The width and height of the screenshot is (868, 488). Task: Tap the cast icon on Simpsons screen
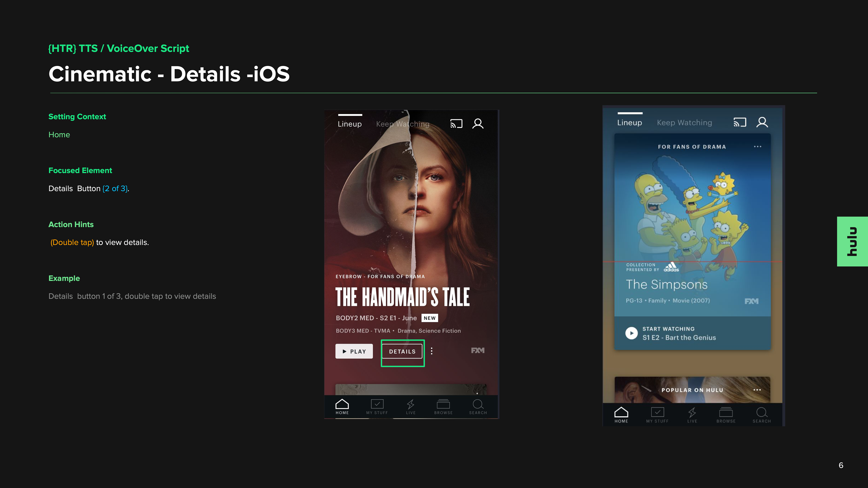[x=740, y=122]
